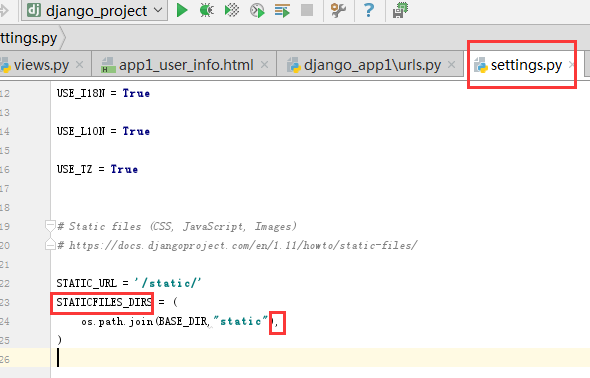Open help with the question mark

coord(369,10)
